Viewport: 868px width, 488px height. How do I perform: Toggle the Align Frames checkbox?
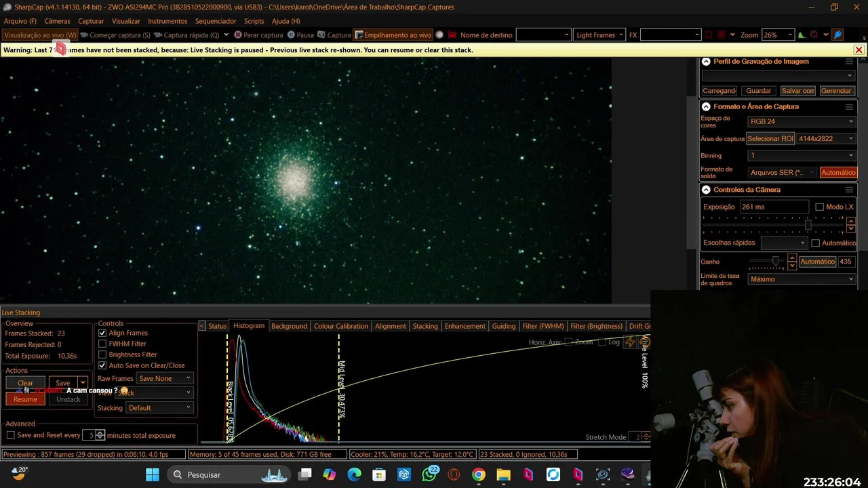click(x=102, y=333)
